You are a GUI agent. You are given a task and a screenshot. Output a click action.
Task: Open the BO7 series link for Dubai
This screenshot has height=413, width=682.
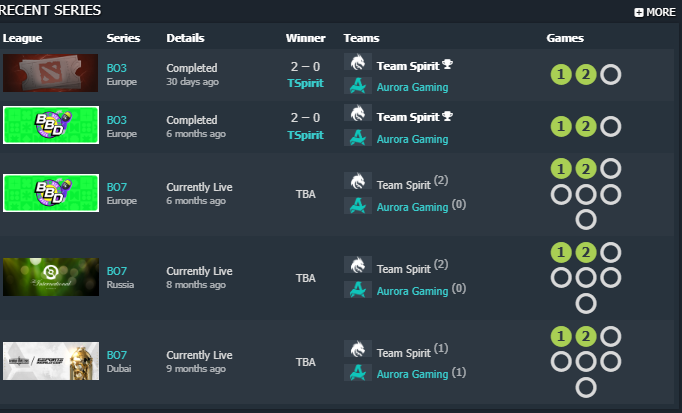point(117,355)
